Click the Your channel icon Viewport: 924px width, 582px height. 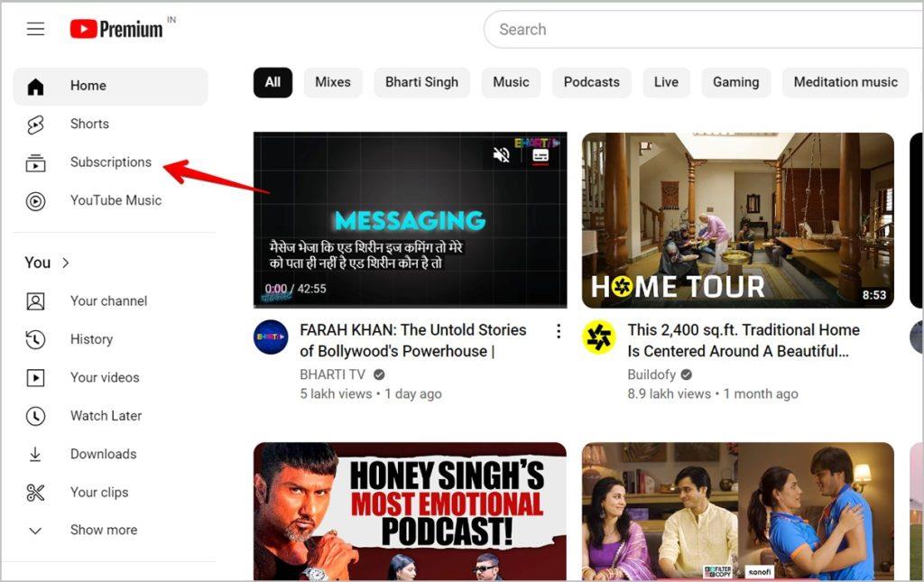click(35, 301)
